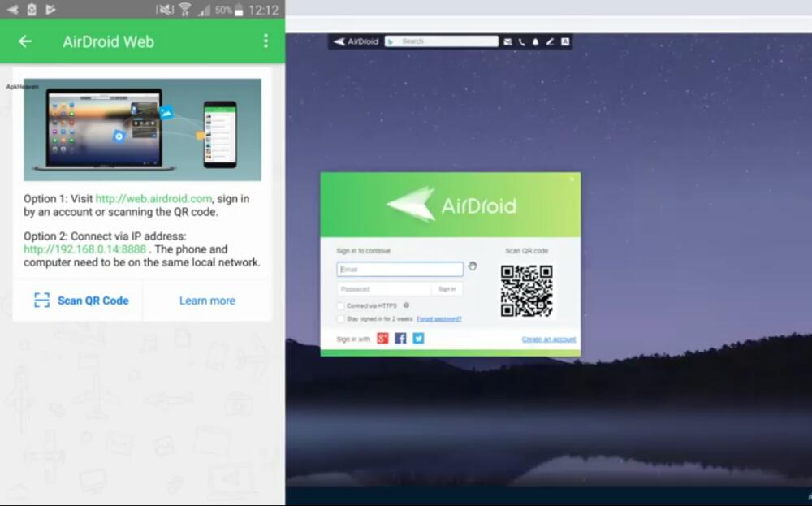The height and width of the screenshot is (506, 812).
Task: Click the Password input field
Action: [x=384, y=289]
